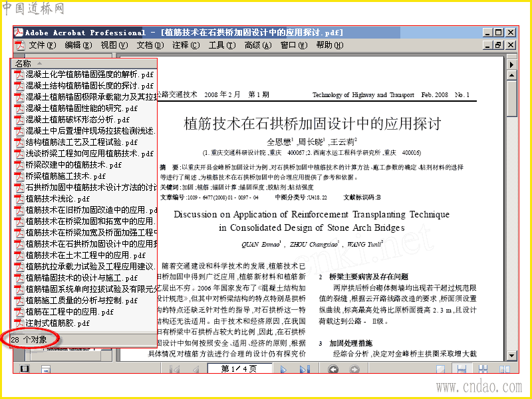532x399 pixels.
Task: Select file 桥梁植筋施工技术.pdf
Action: click(66, 176)
